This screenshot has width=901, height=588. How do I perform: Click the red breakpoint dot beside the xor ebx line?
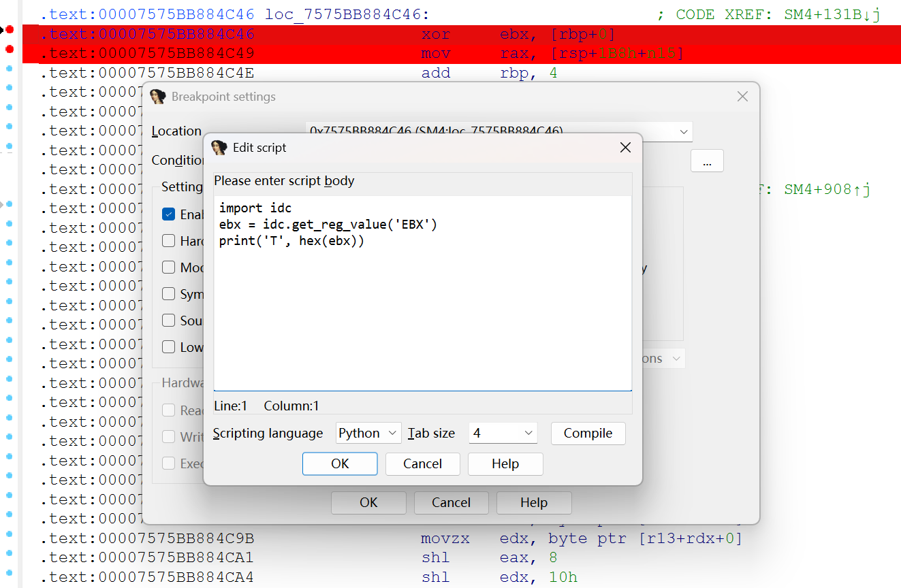click(x=10, y=29)
